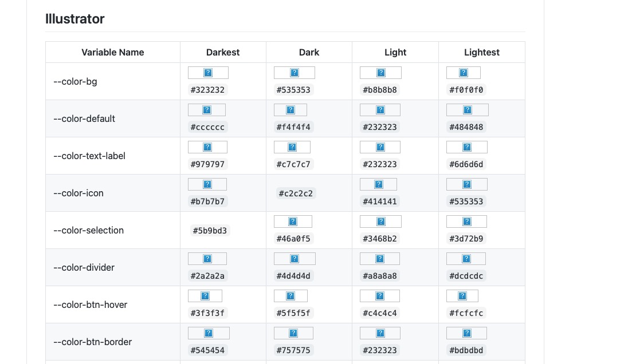
Task: Click the placeholder icon above #414141
Action: (378, 184)
